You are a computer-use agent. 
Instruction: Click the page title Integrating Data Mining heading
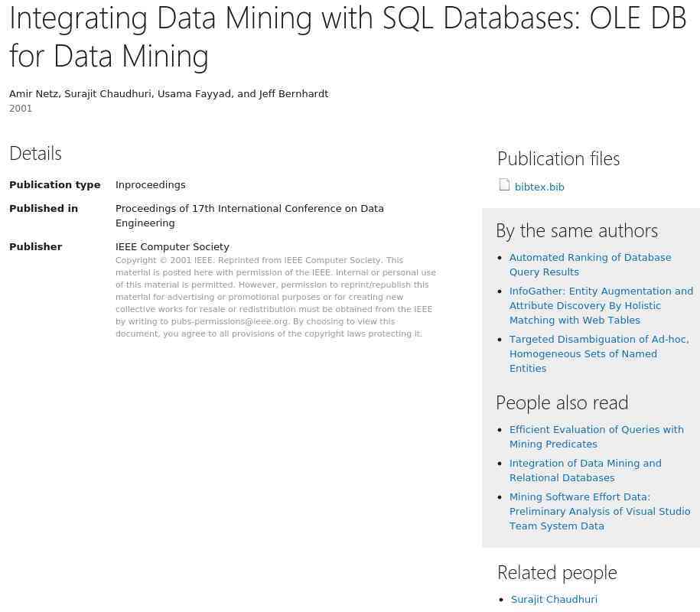coord(348,37)
